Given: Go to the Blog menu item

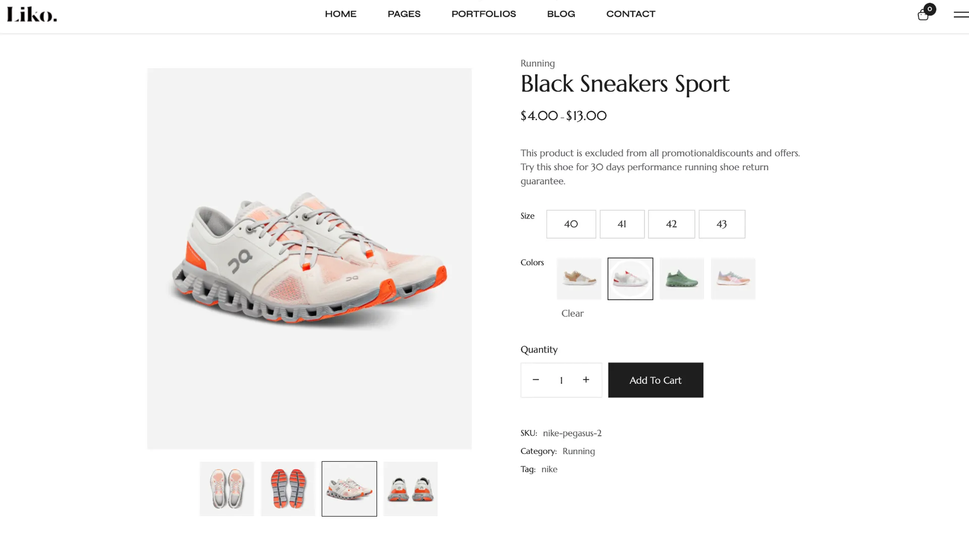Looking at the screenshot, I should (561, 14).
